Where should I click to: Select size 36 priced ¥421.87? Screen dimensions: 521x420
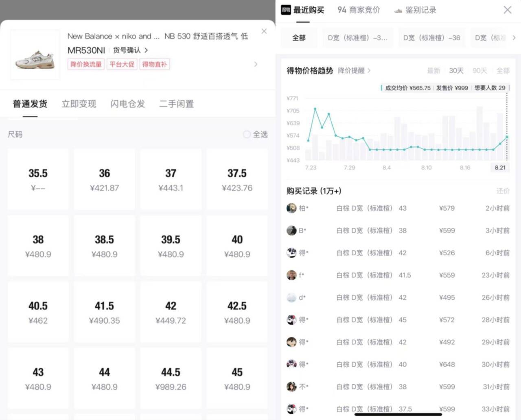(x=104, y=179)
